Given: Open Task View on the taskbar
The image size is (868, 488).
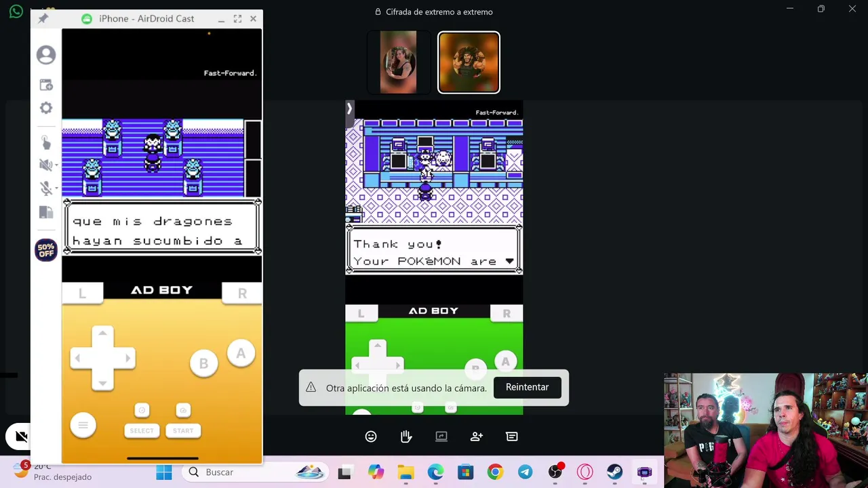Looking at the screenshot, I should tap(344, 472).
